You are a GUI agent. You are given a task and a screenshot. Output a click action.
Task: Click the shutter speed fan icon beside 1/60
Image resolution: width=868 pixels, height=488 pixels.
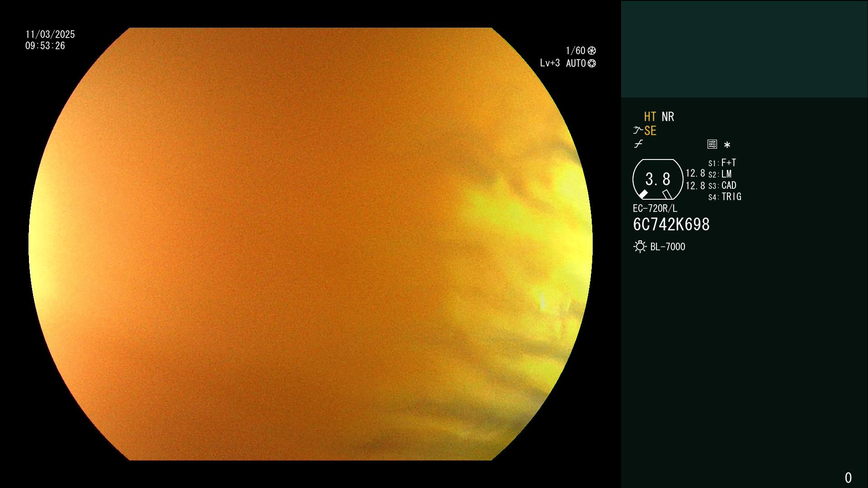pos(592,51)
